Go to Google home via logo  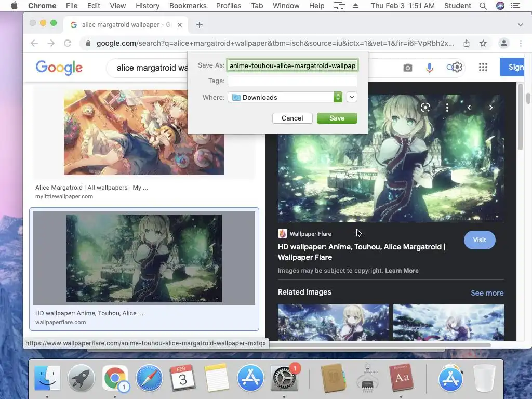click(59, 68)
